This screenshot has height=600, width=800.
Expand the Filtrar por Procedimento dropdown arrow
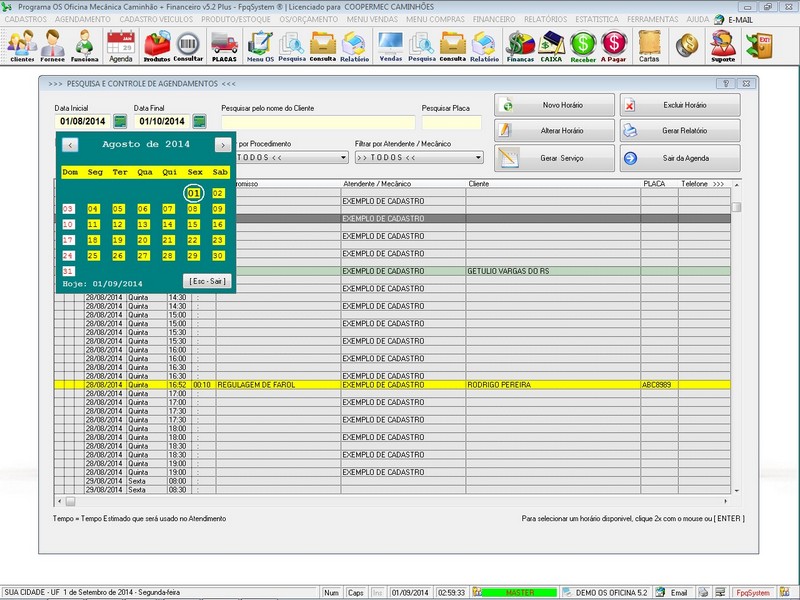tap(343, 158)
